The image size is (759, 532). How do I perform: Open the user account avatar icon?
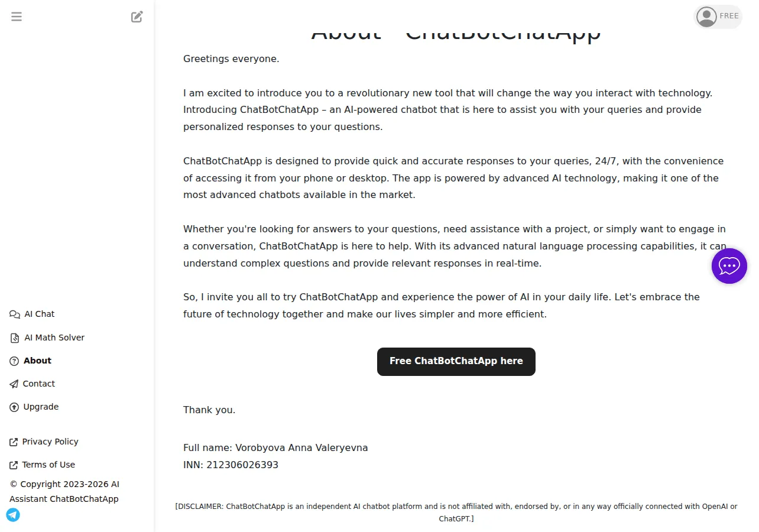(706, 17)
